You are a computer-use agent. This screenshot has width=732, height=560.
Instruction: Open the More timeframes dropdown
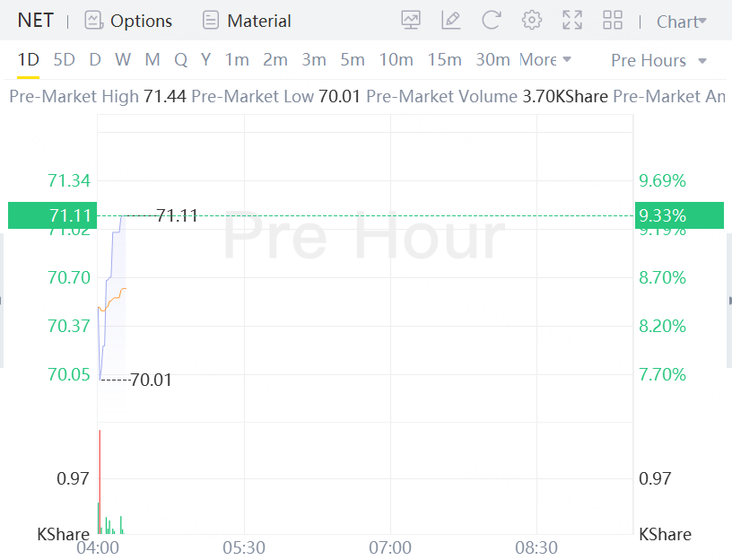(545, 60)
